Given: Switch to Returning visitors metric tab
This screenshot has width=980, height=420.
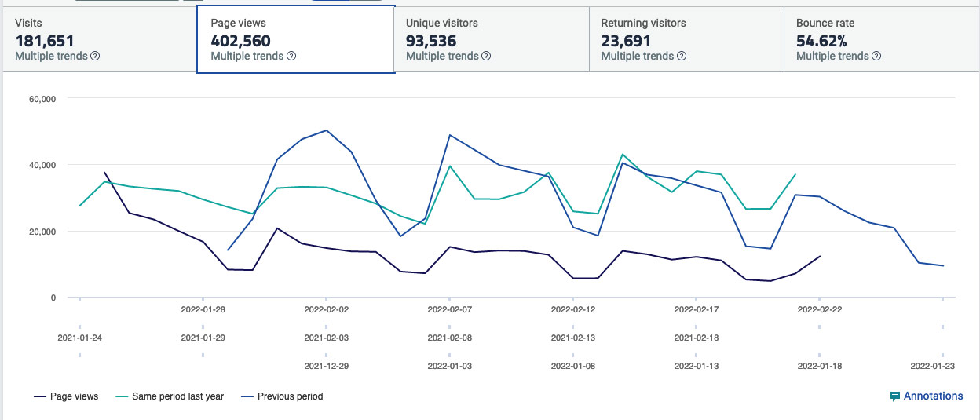Looking at the screenshot, I should (686, 40).
